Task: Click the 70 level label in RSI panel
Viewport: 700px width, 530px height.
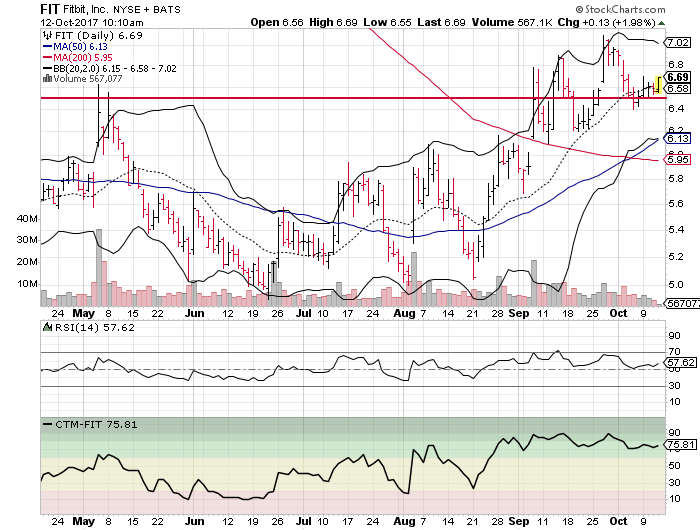Action: pos(674,351)
